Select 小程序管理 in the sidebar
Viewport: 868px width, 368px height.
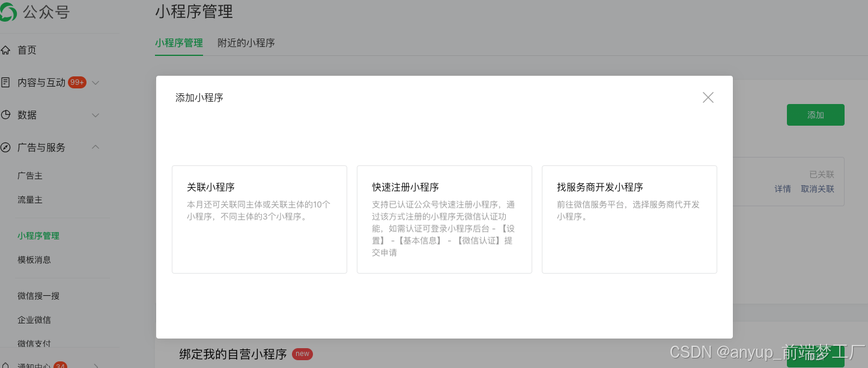[38, 236]
